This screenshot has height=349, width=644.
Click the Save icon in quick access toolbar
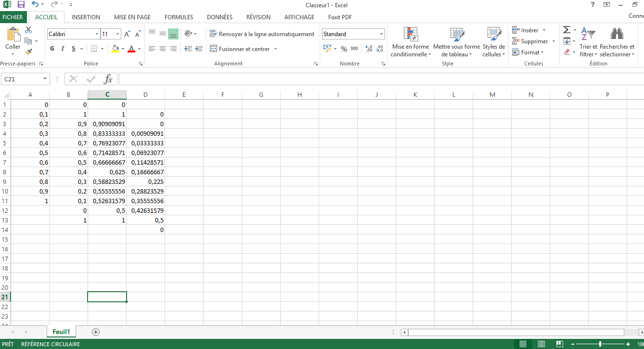(x=21, y=4)
